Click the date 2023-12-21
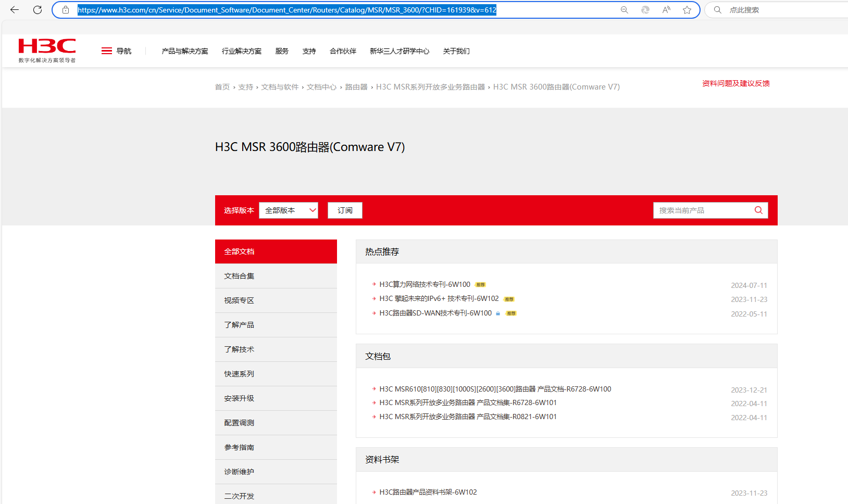 pyautogui.click(x=749, y=390)
